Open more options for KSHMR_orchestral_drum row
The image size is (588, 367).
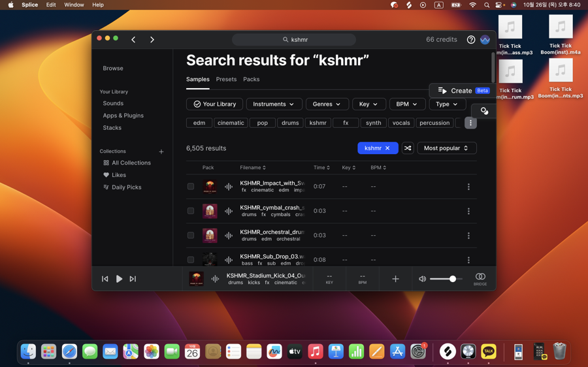pyautogui.click(x=468, y=236)
